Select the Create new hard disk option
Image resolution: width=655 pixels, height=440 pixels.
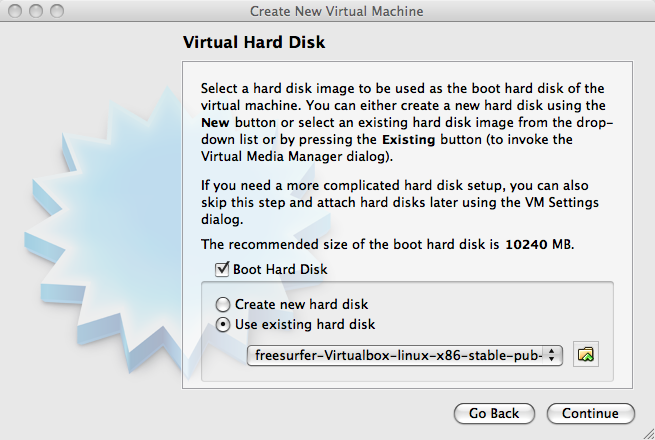pos(226,304)
